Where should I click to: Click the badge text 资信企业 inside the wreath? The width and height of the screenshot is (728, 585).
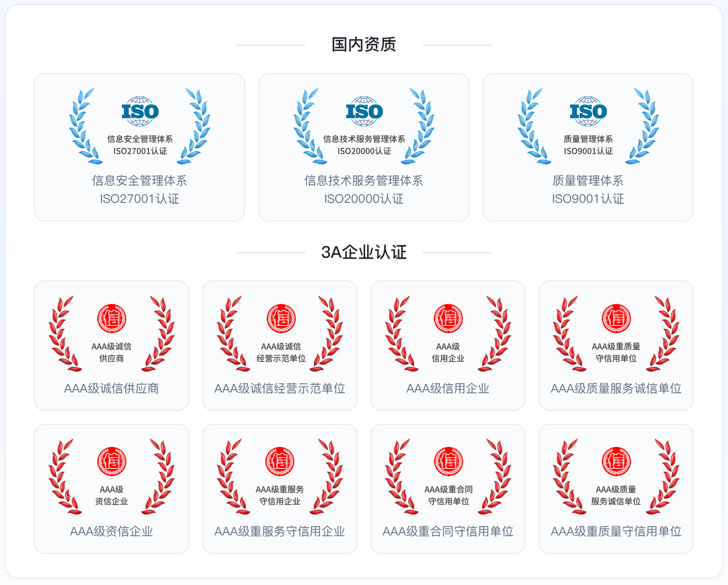[112, 502]
